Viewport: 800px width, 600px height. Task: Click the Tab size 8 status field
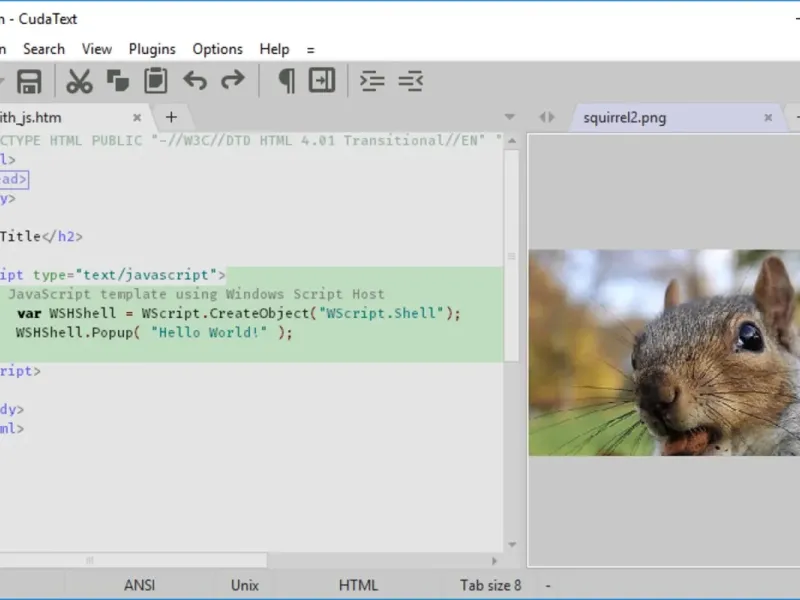tap(490, 585)
